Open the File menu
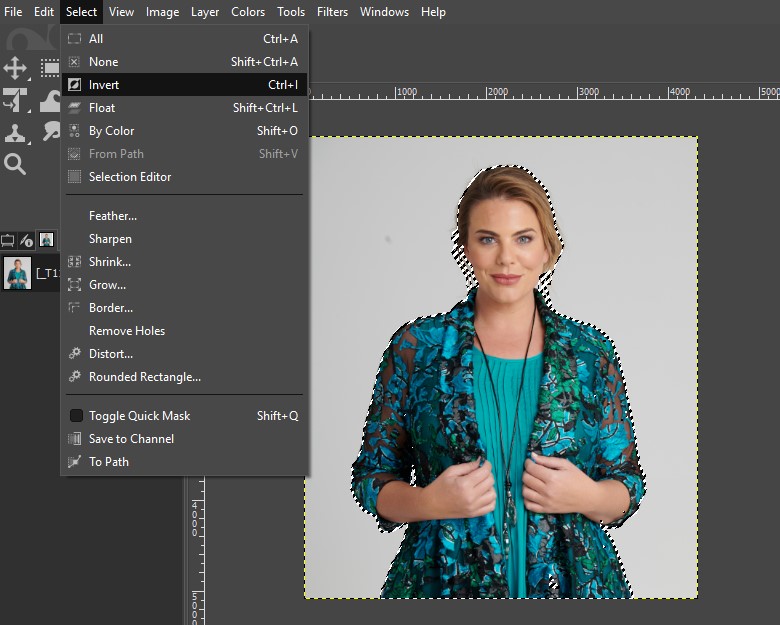 click(13, 11)
